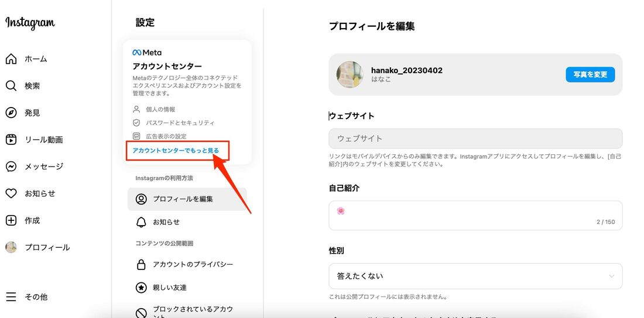The width and height of the screenshot is (644, 318).
Task: Open the Home (ホーム) icon
Action: point(11,58)
